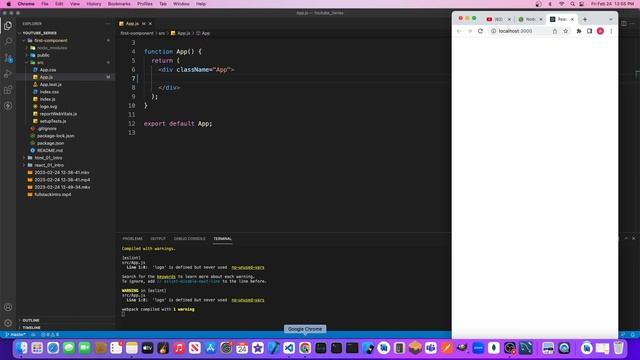The height and width of the screenshot is (360, 640).
Task: Open Safari from the Dock
Action: (x=53, y=348)
